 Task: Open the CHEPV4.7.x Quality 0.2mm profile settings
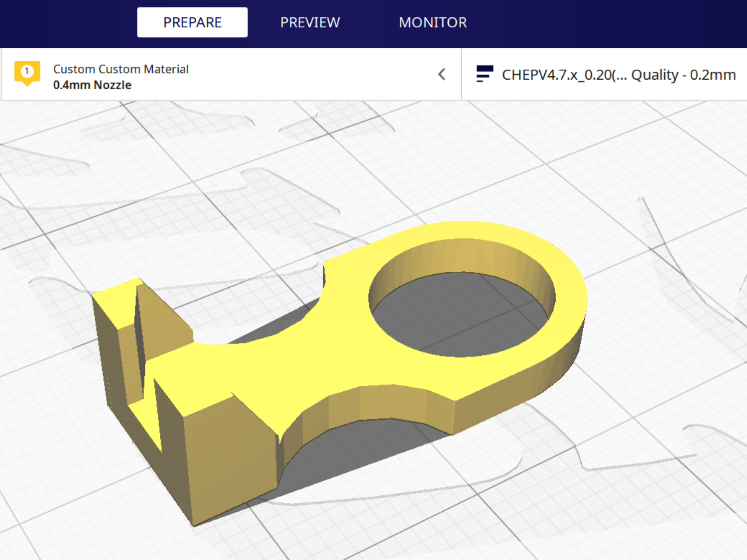click(x=605, y=75)
